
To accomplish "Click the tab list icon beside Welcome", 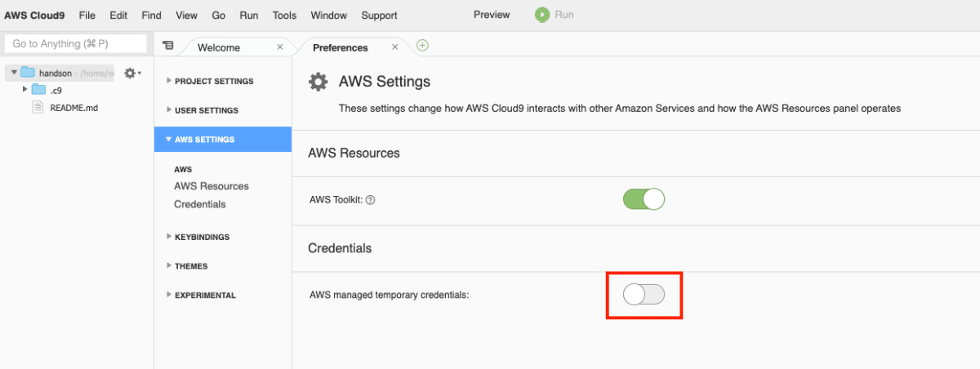I will (x=167, y=47).
